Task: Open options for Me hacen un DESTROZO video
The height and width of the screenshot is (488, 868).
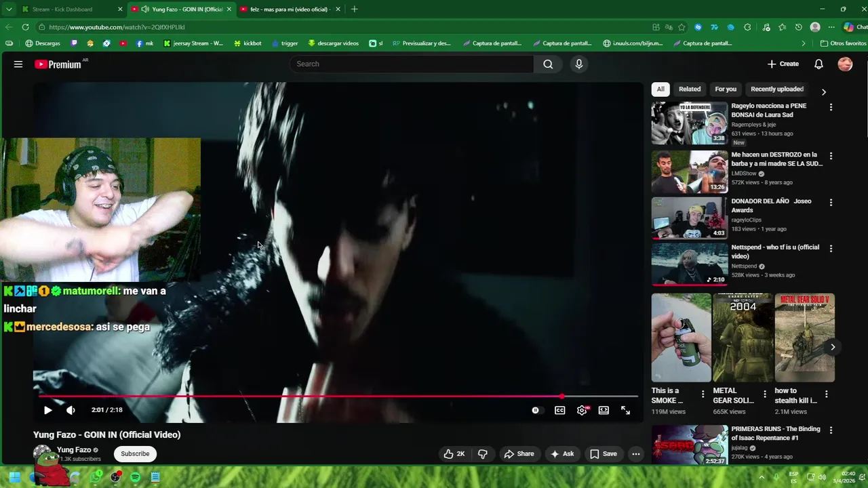Action: click(x=831, y=156)
